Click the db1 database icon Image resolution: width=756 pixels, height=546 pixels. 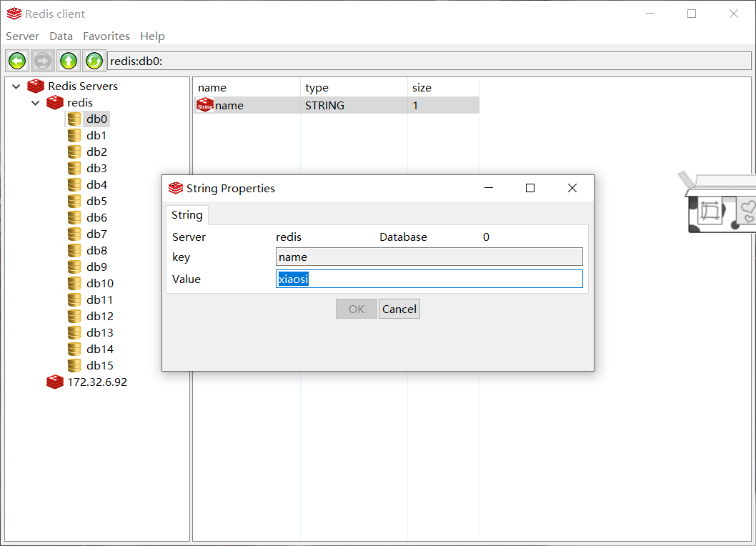[74, 136]
